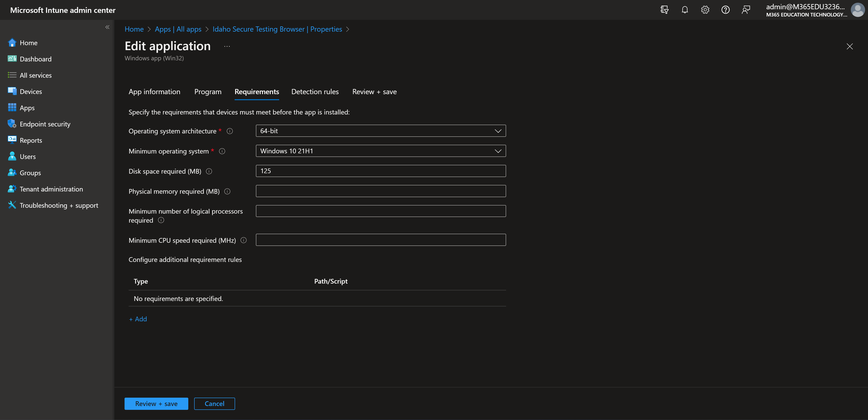Screen dimensions: 868x420
Task: Switch to the Review + save tab
Action: tap(374, 91)
